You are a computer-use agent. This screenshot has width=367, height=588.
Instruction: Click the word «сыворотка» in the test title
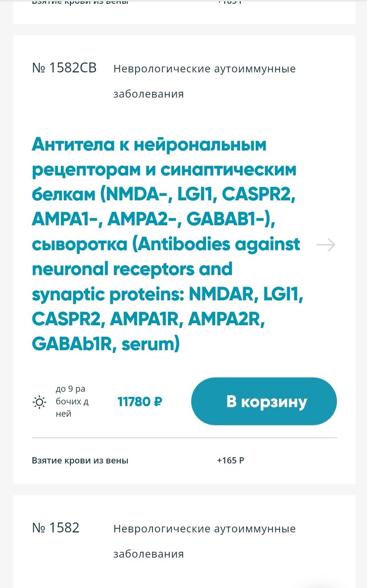[x=78, y=244]
